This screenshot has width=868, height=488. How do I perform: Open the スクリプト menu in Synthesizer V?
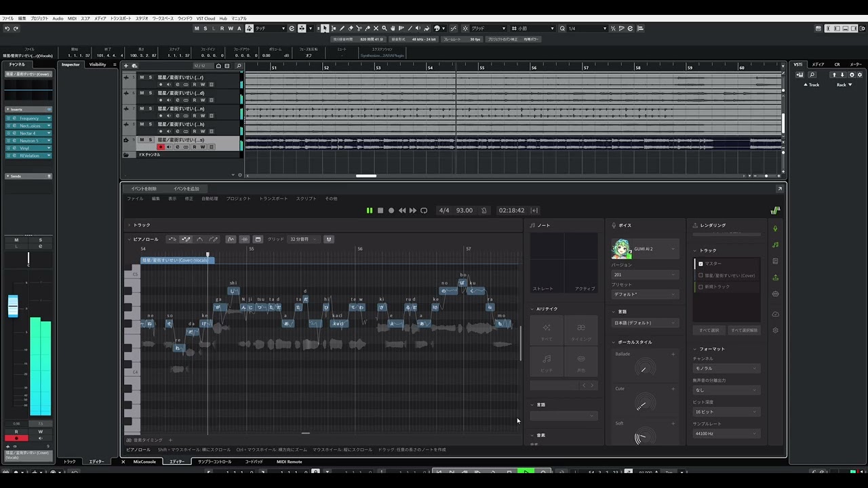(x=306, y=199)
